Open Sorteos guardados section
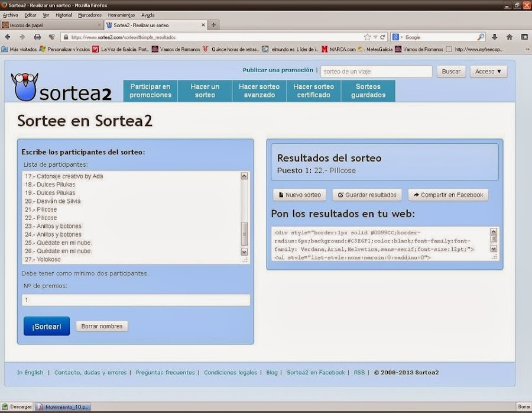532x413 pixels. (x=368, y=91)
